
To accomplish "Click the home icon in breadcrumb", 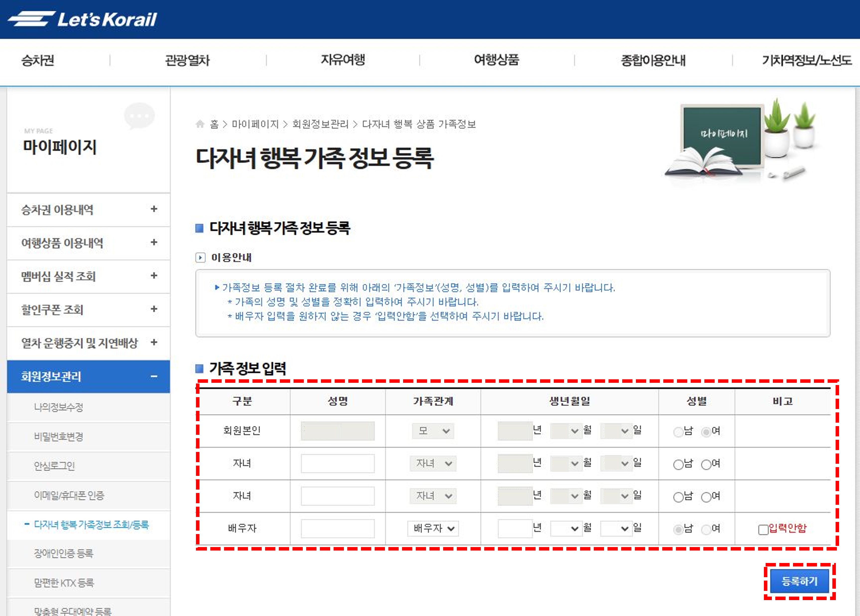I will pos(200,124).
